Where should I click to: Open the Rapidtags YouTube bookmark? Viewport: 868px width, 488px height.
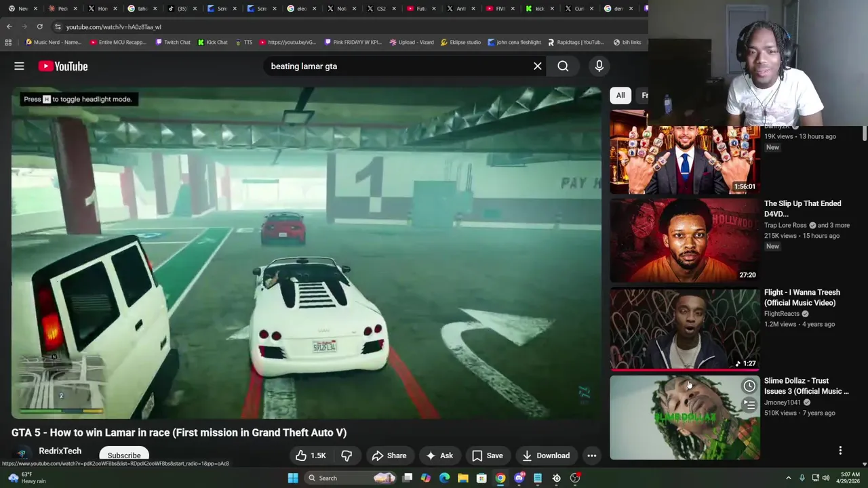pos(576,42)
